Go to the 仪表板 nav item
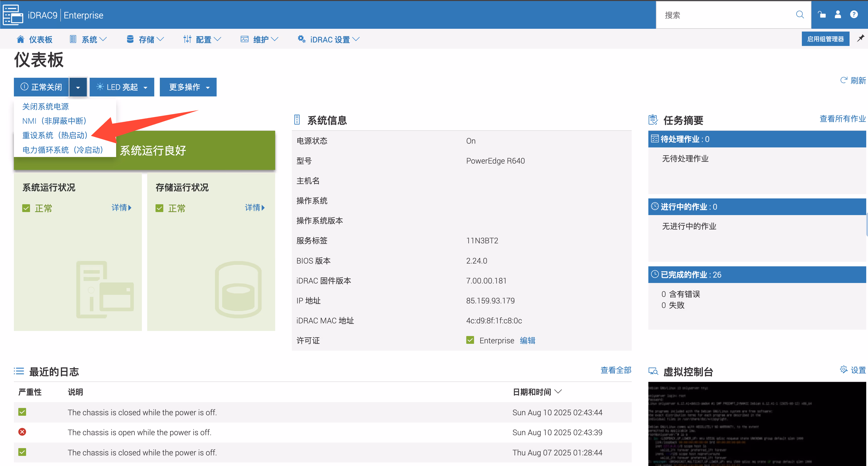Image resolution: width=868 pixels, height=466 pixels. [x=34, y=39]
